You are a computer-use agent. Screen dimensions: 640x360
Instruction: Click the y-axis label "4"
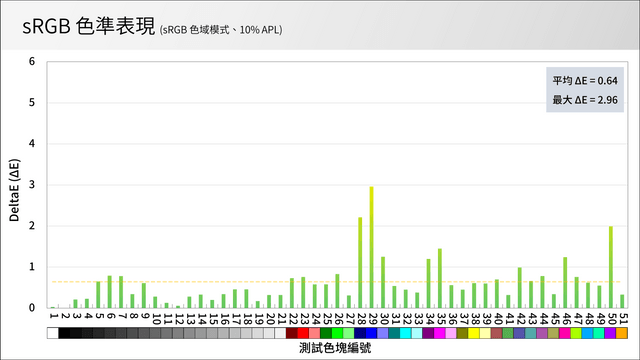[32, 144]
